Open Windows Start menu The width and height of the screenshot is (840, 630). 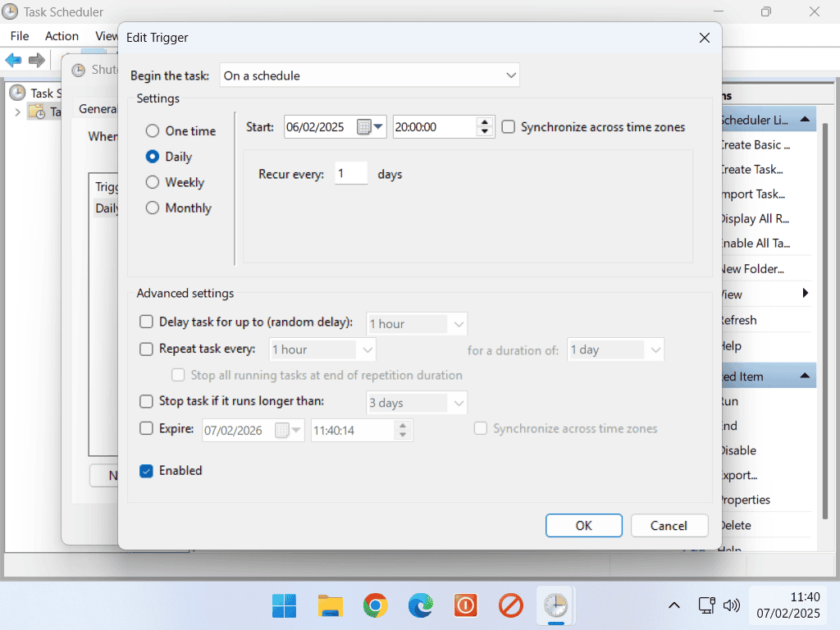tap(285, 606)
